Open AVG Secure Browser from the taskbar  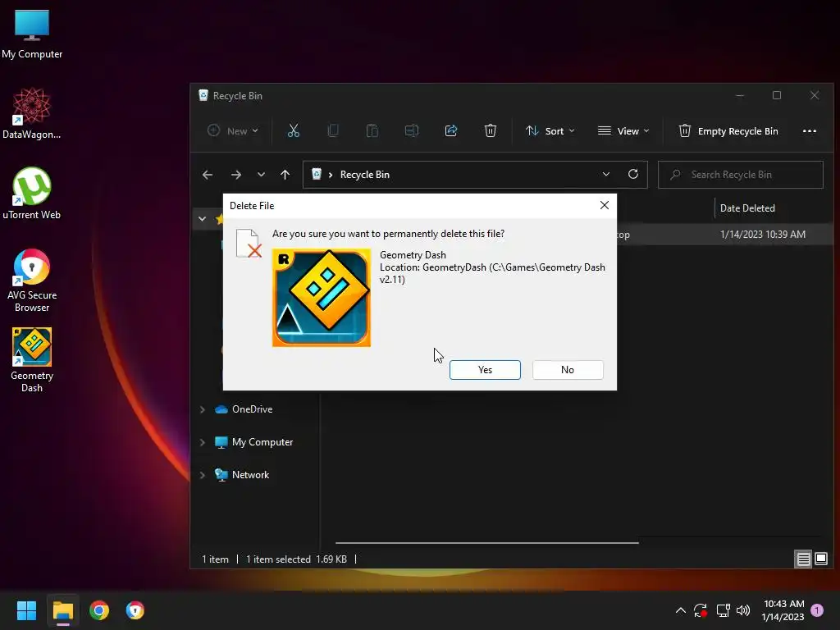tap(135, 610)
